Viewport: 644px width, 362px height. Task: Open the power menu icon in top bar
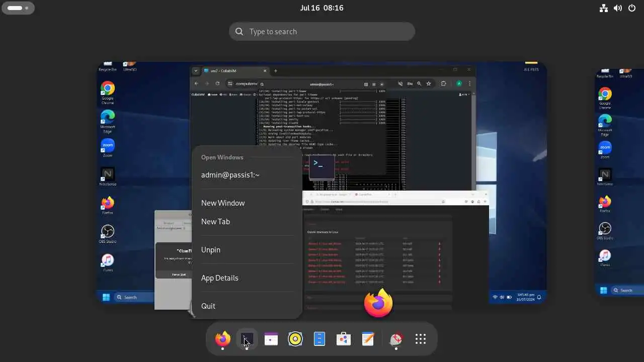[x=632, y=8]
